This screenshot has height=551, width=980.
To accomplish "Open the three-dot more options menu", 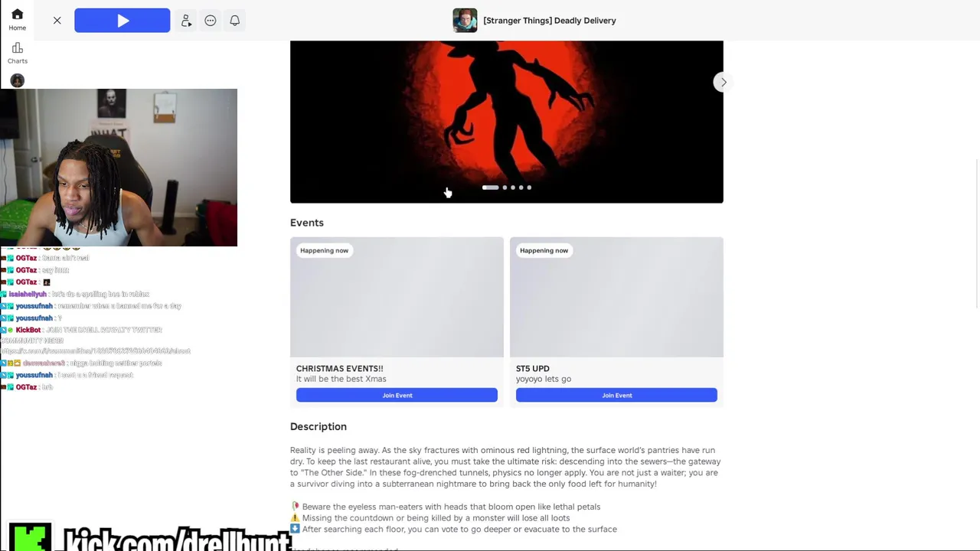I will [211, 21].
